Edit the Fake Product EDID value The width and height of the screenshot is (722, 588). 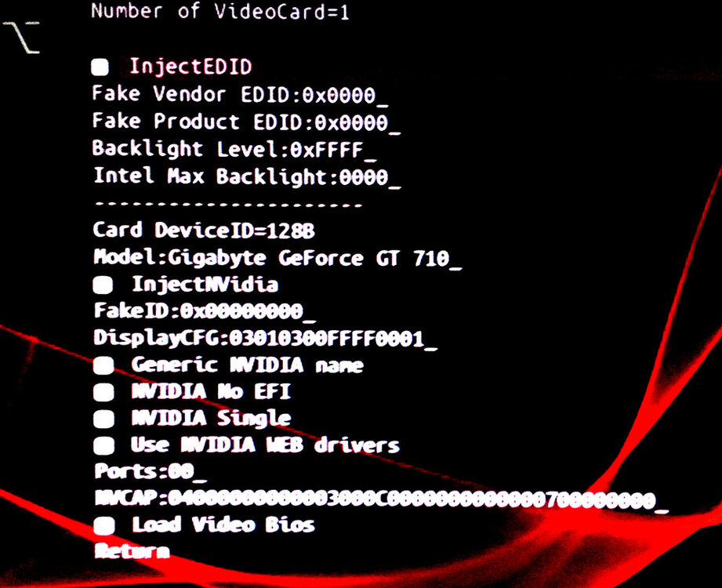[x=246, y=122]
